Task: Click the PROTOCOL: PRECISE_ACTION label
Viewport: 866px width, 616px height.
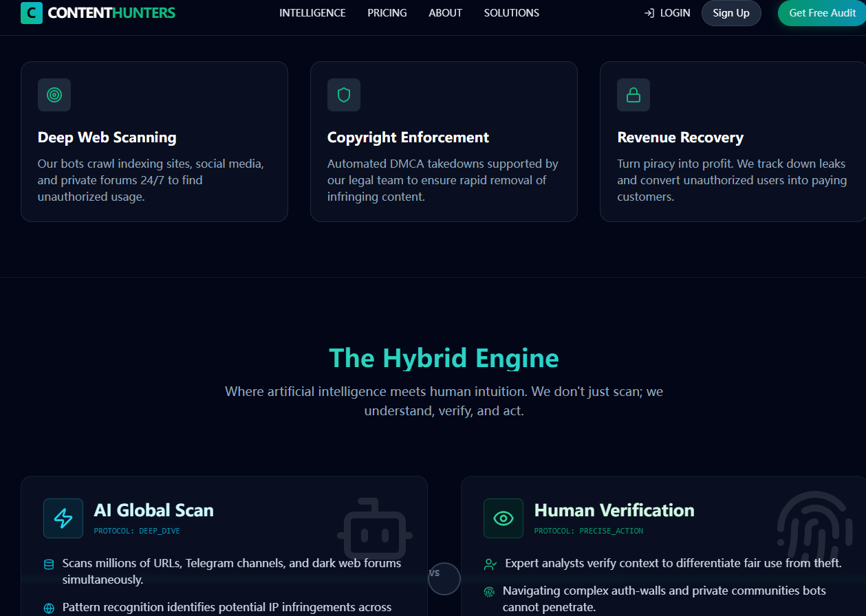Action: 589,531
